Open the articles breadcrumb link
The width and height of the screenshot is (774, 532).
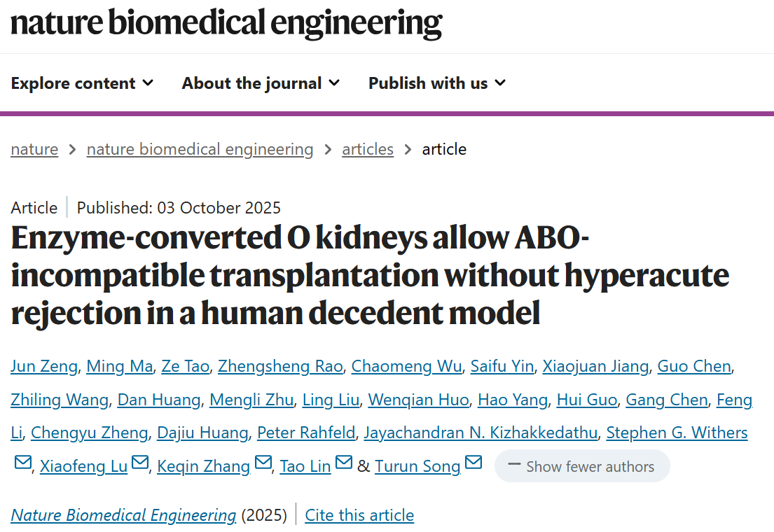(x=367, y=149)
